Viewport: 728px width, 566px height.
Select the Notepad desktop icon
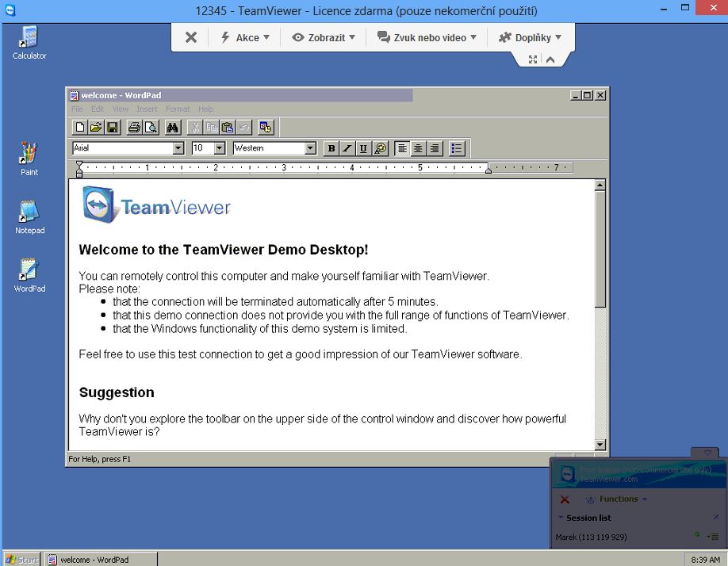29,217
